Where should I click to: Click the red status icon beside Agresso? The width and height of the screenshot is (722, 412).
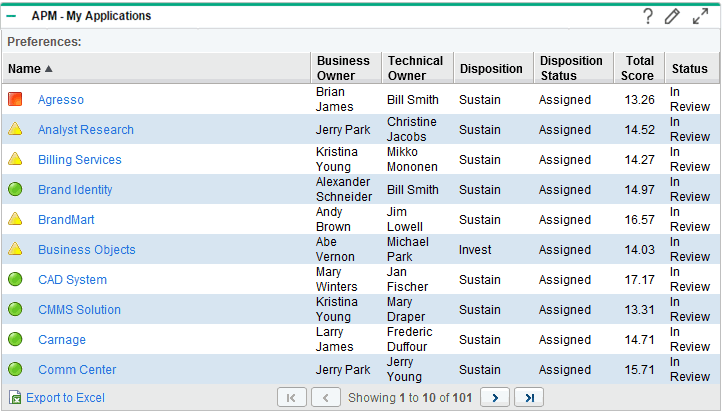pos(15,100)
